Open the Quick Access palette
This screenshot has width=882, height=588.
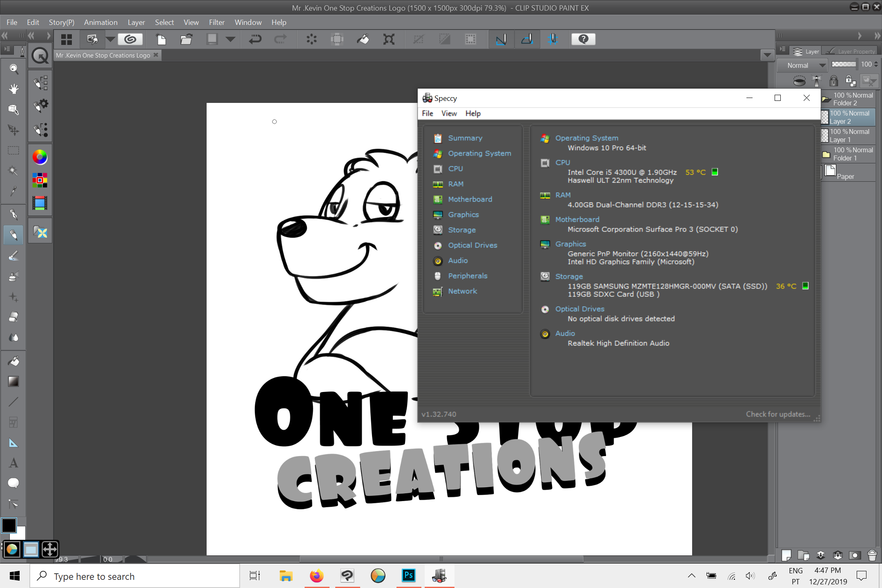(40, 56)
